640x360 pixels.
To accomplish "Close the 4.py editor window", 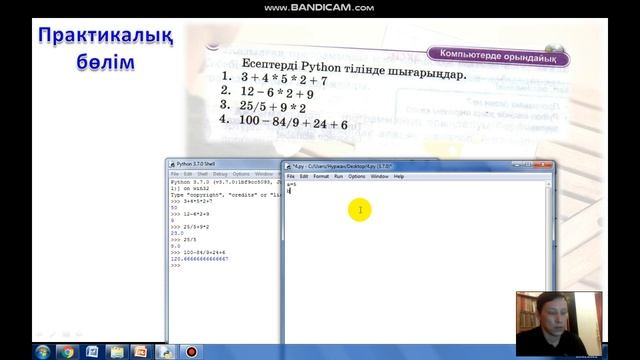I will 543,165.
